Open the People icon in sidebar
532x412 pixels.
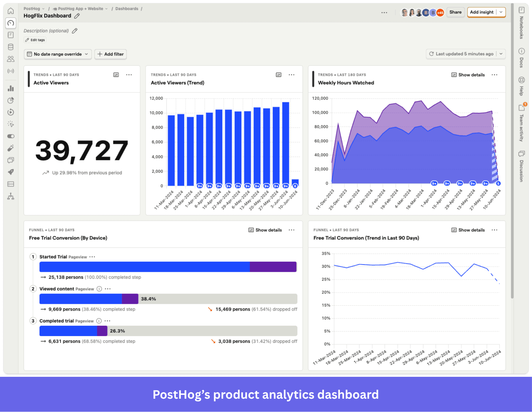tap(11, 59)
